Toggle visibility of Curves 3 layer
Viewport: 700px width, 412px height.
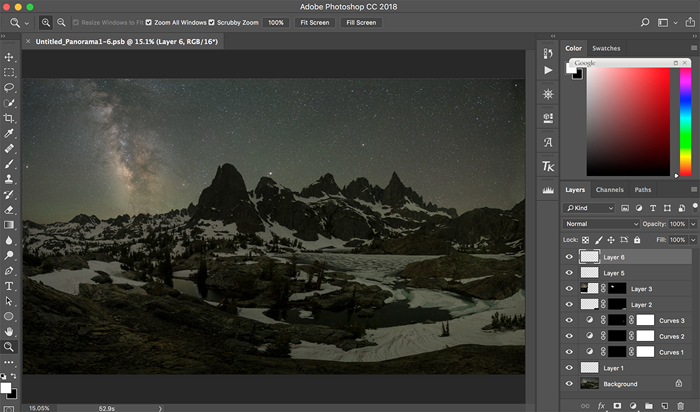[x=569, y=320]
